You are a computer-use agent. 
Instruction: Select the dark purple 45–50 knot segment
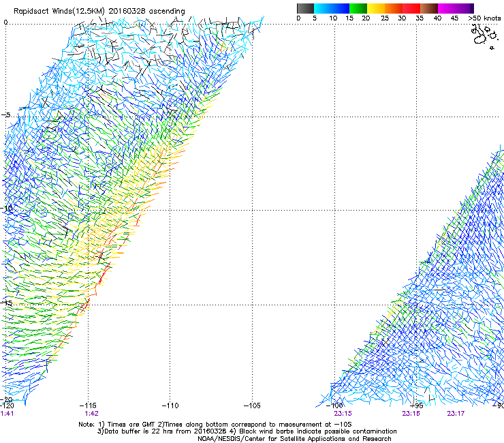[464, 8]
